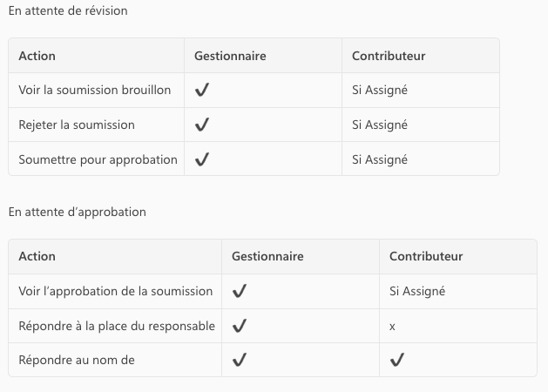
Task: Click 'Soumettre pour approbation' row label
Action: pyautogui.click(x=98, y=159)
